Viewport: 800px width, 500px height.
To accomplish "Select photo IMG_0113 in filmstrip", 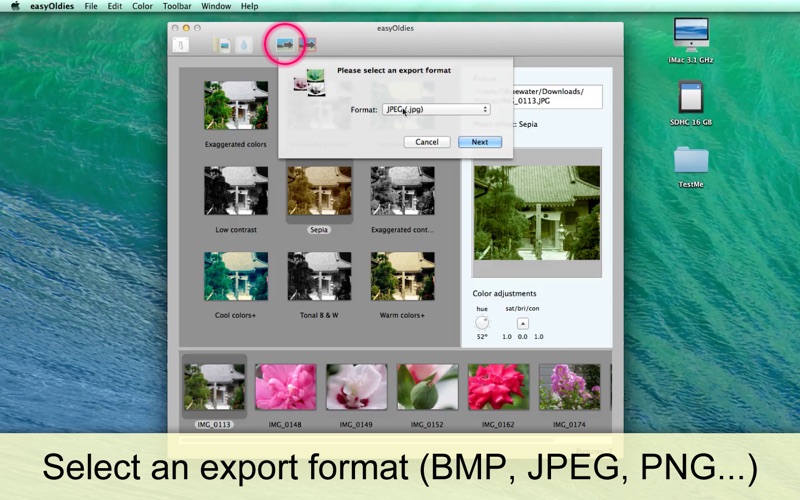I will (x=214, y=387).
